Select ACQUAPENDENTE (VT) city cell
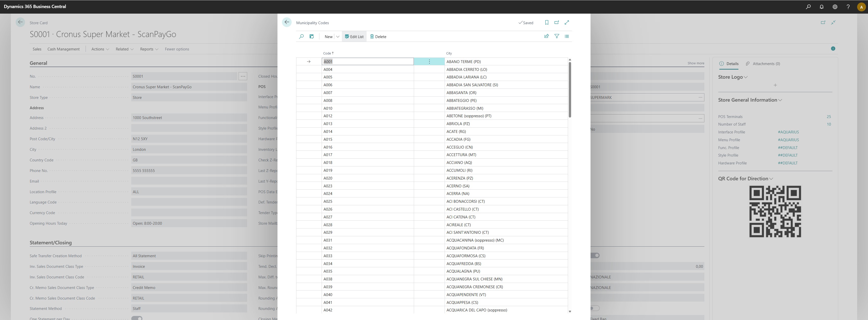This screenshot has width=868, height=320. [506, 295]
